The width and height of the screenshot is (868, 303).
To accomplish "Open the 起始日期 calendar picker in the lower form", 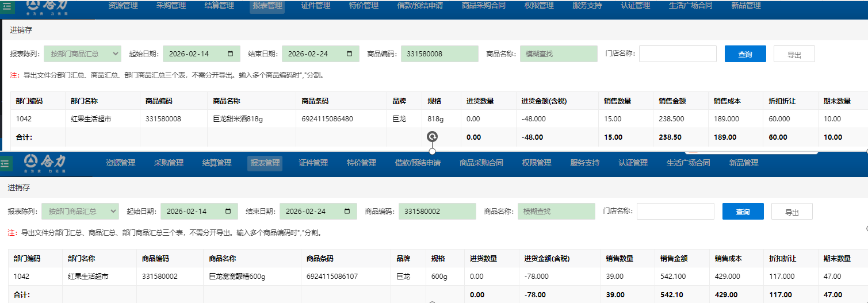I will [x=228, y=212].
